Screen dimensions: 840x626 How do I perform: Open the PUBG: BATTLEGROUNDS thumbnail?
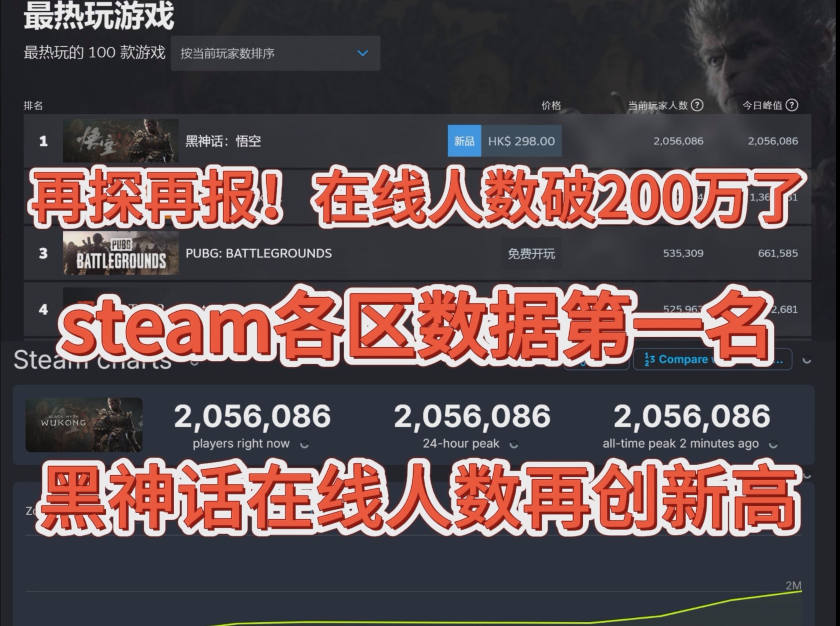[x=121, y=253]
